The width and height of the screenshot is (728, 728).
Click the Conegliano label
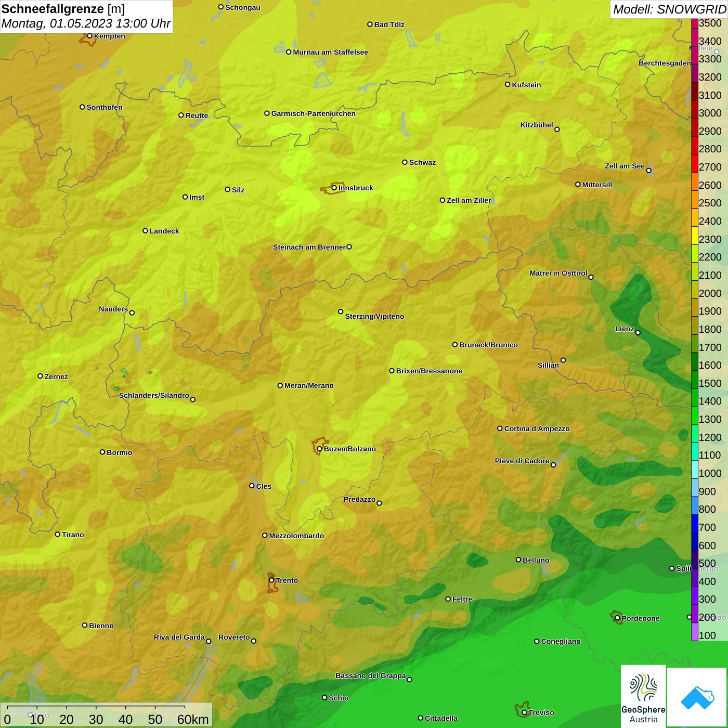click(561, 641)
